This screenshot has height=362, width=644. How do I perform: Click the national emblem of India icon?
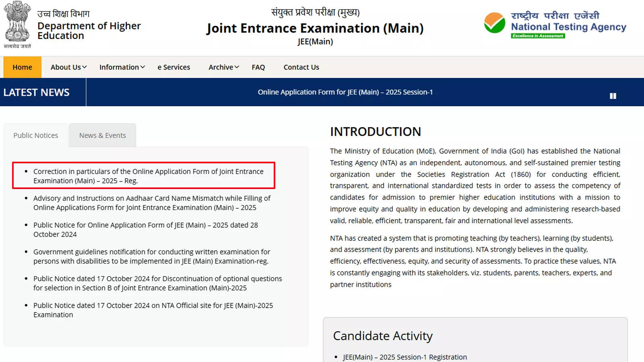[17, 22]
